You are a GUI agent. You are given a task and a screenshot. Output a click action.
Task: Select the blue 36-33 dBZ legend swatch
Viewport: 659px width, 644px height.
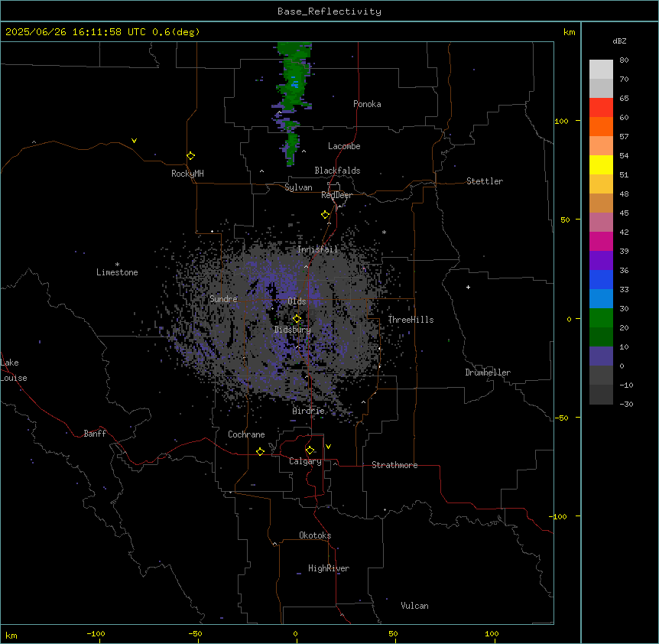point(601,279)
